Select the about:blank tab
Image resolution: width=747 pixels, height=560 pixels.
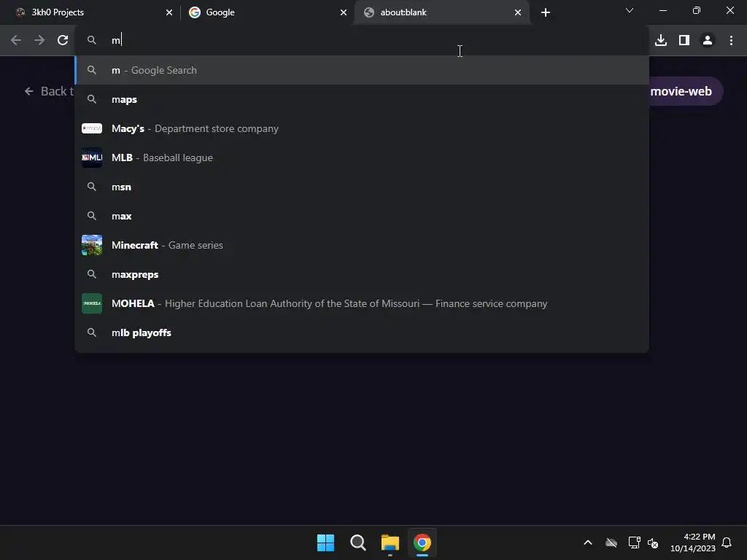pos(442,12)
